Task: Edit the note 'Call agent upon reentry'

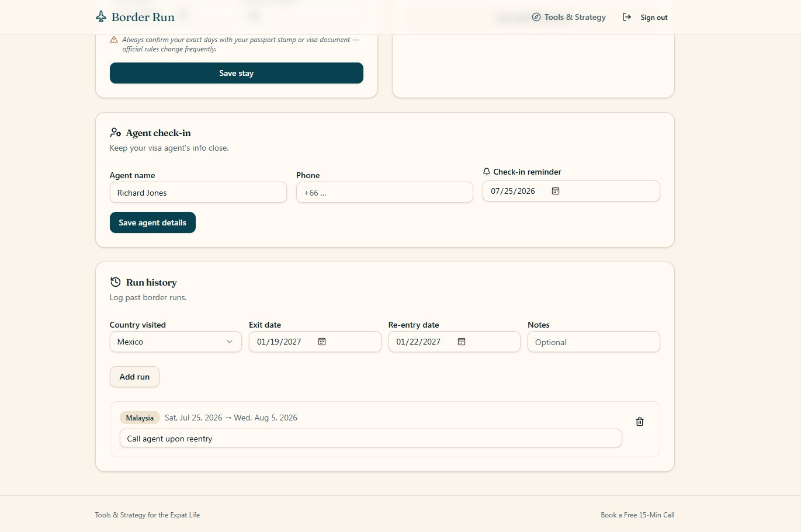Action: coord(371,439)
